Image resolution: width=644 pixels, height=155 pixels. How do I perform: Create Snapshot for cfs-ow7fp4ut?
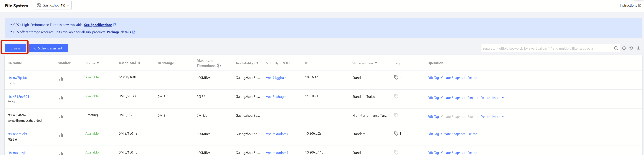pos(453,78)
